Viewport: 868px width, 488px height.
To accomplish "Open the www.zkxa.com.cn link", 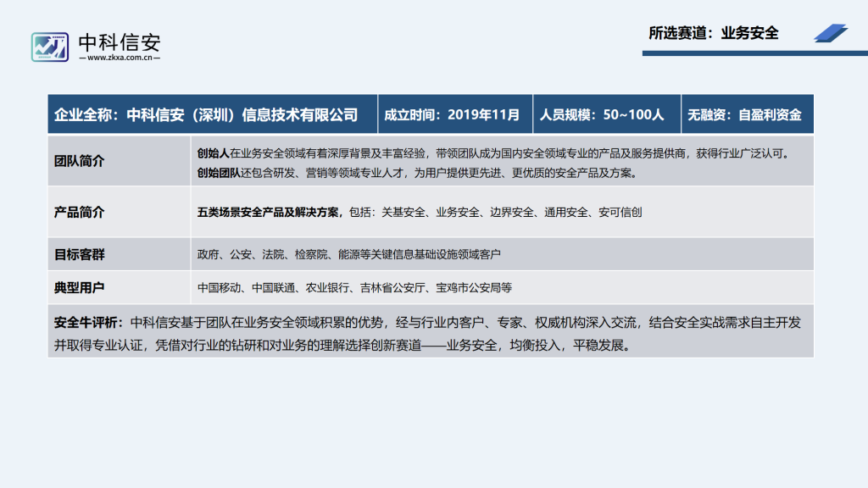I will click(120, 58).
